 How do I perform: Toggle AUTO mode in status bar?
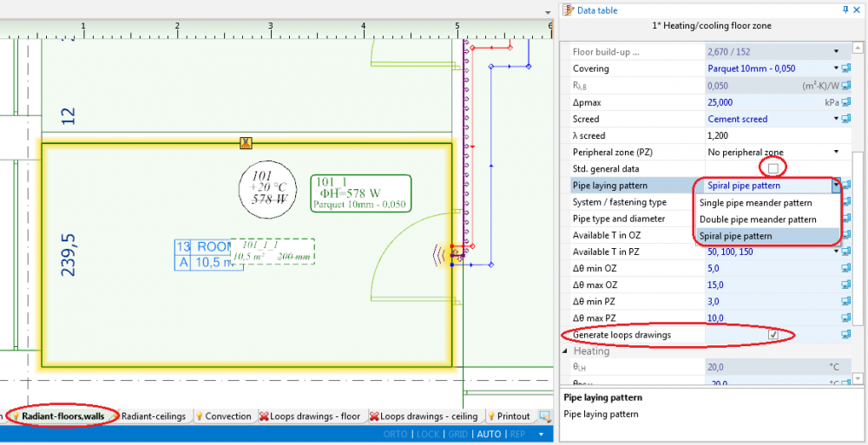point(489,434)
